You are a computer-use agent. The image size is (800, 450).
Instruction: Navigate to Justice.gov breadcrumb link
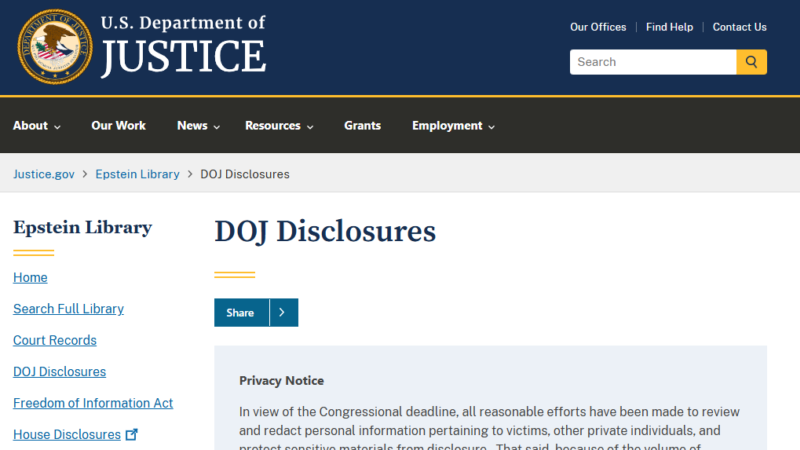(44, 174)
